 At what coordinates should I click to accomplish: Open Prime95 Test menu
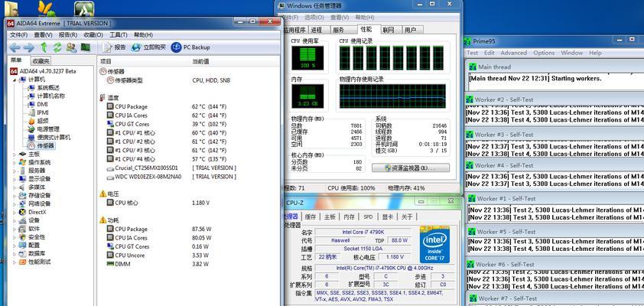pos(473,53)
